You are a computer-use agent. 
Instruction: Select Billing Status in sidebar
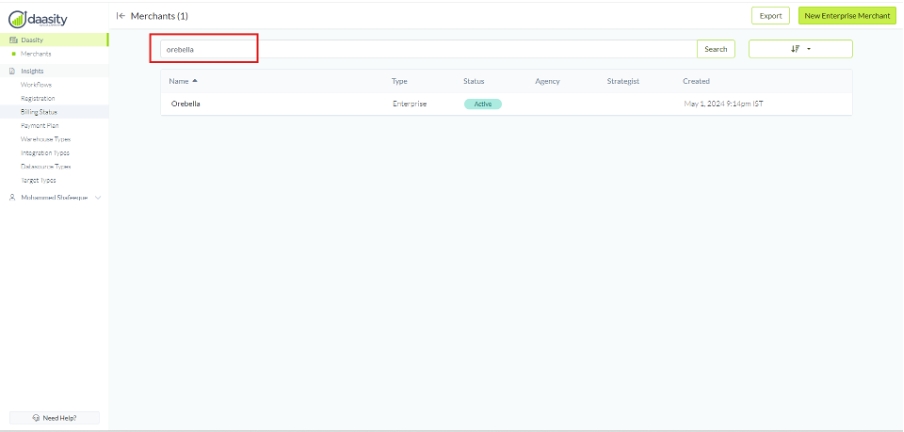pyautogui.click(x=39, y=112)
